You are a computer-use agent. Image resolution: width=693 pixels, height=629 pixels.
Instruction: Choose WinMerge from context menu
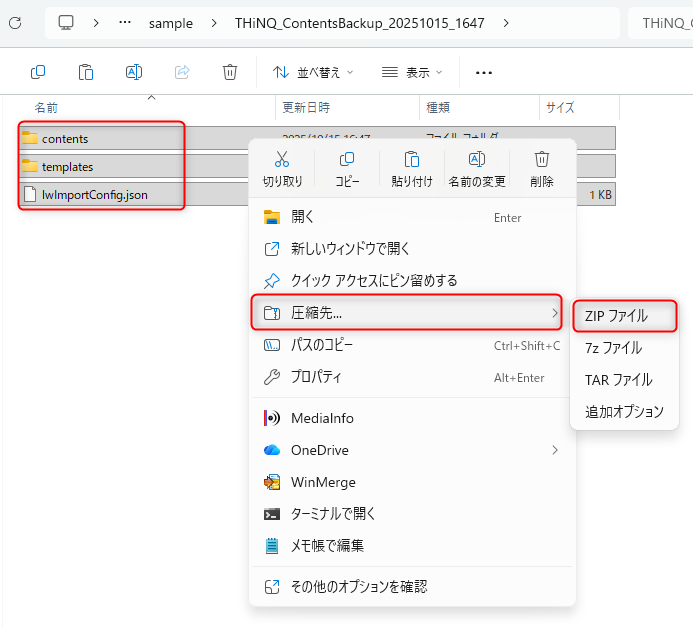tap(412, 482)
